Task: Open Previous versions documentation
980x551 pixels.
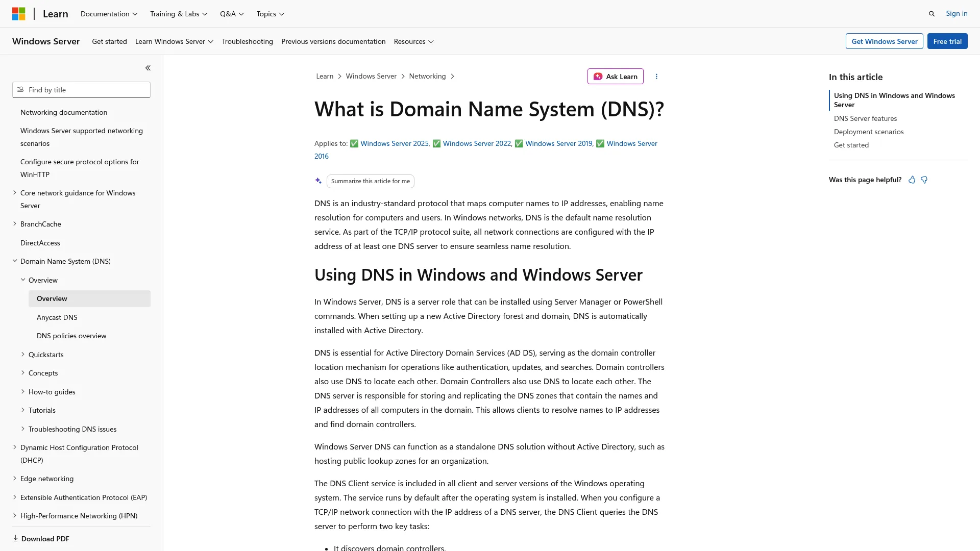Action: [333, 41]
